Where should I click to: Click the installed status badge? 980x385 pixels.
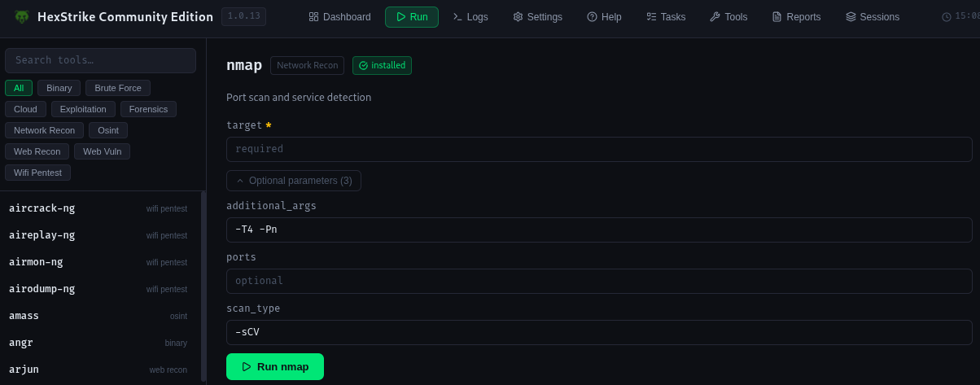[382, 65]
